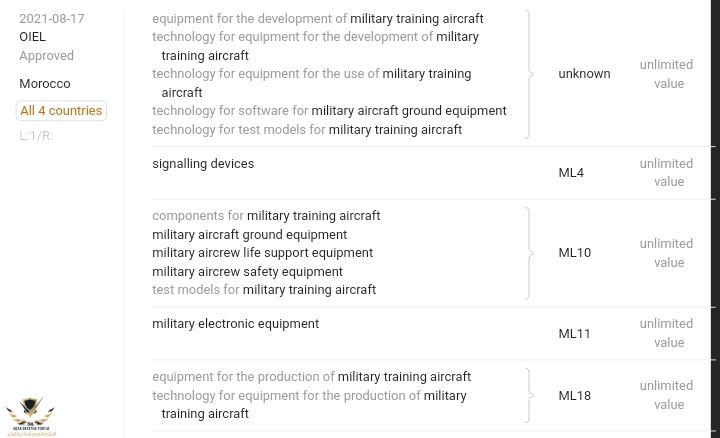This screenshot has height=438, width=720.
Task: Click the curly brace beside ML10
Action: (x=528, y=253)
